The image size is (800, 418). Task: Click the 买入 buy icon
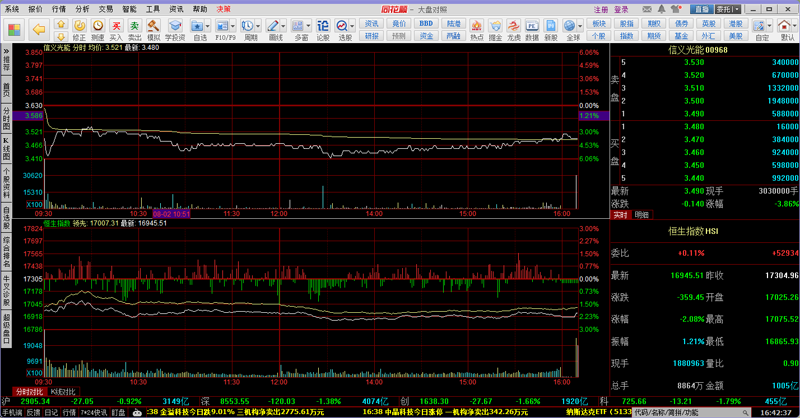pos(116,30)
